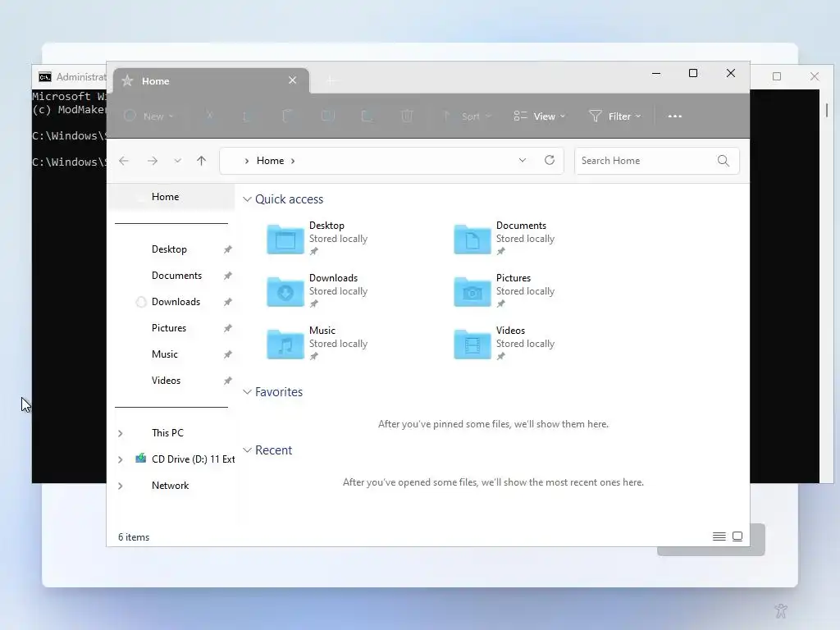This screenshot has height=630, width=840.
Task: Go back with the left arrow
Action: (x=124, y=161)
